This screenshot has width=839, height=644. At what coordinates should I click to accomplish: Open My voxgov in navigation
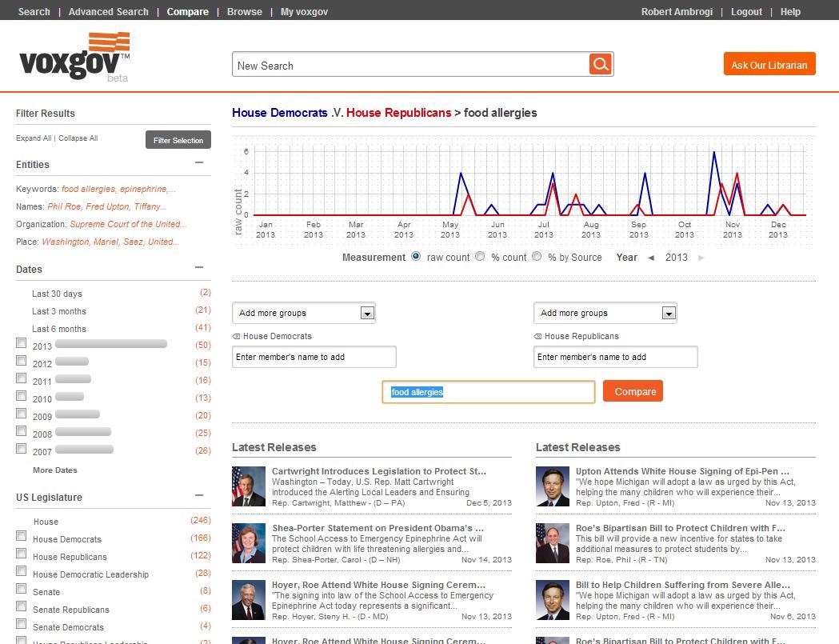point(305,12)
